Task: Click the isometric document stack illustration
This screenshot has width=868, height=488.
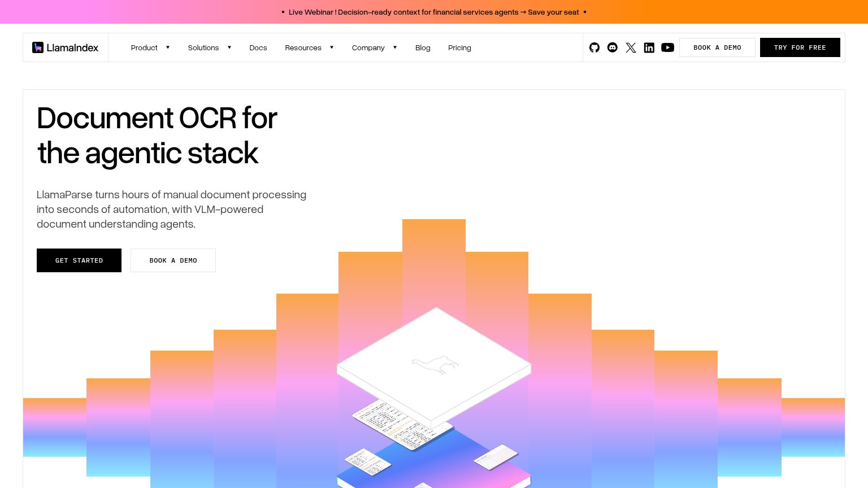Action: click(434, 398)
